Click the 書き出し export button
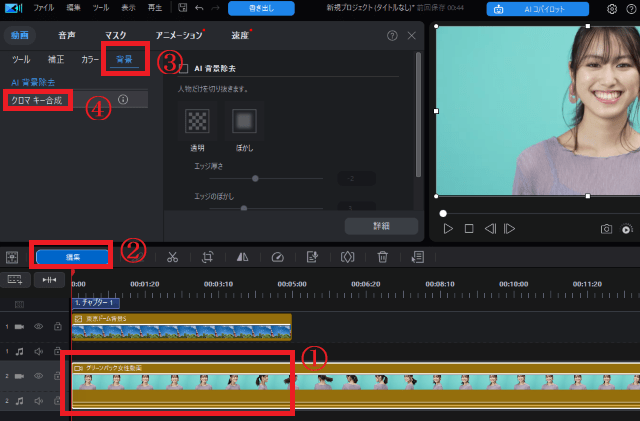 (261, 8)
